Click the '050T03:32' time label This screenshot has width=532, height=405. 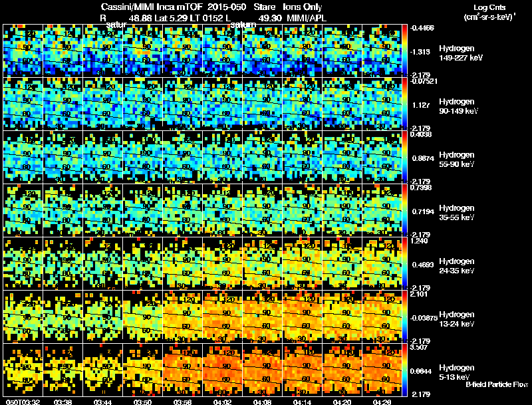click(x=23, y=402)
